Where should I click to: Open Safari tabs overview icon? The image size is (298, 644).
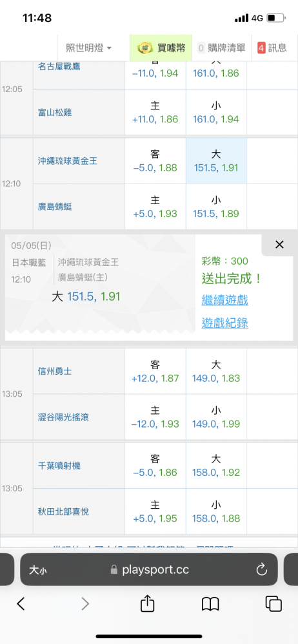[273, 604]
